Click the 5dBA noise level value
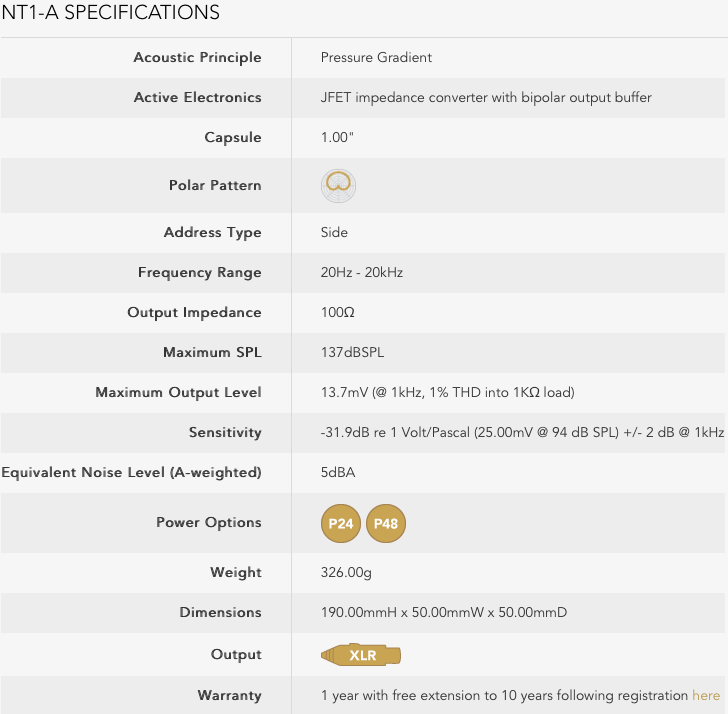The width and height of the screenshot is (728, 714). pos(338,473)
